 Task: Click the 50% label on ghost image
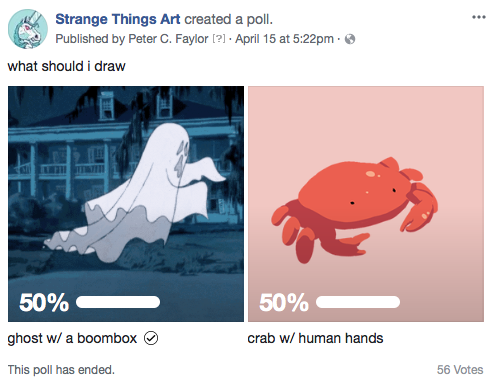click(44, 303)
